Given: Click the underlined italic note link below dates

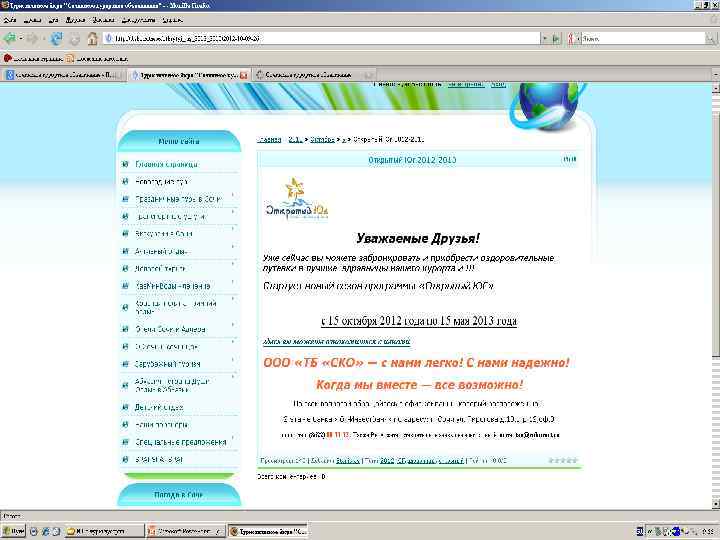Looking at the screenshot, I should tap(337, 342).
